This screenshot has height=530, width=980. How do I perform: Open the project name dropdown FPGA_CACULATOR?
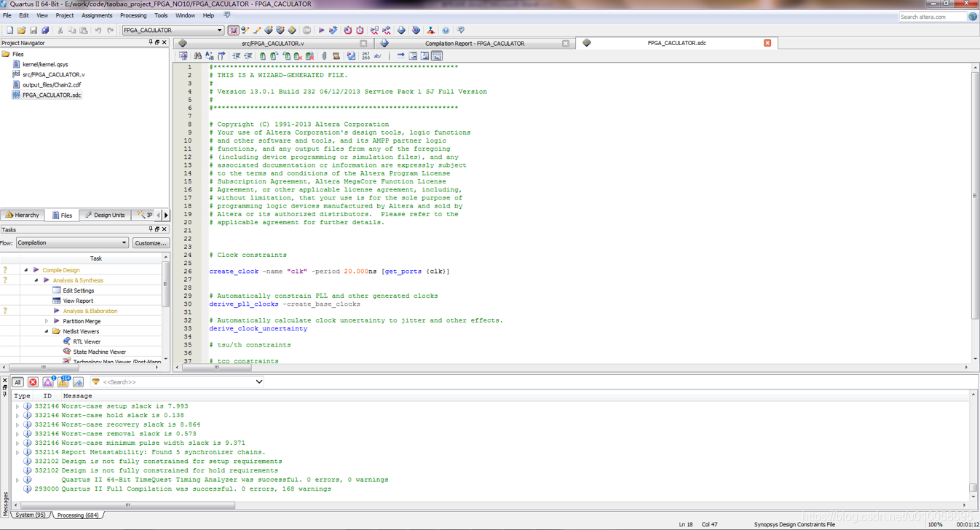tap(173, 31)
